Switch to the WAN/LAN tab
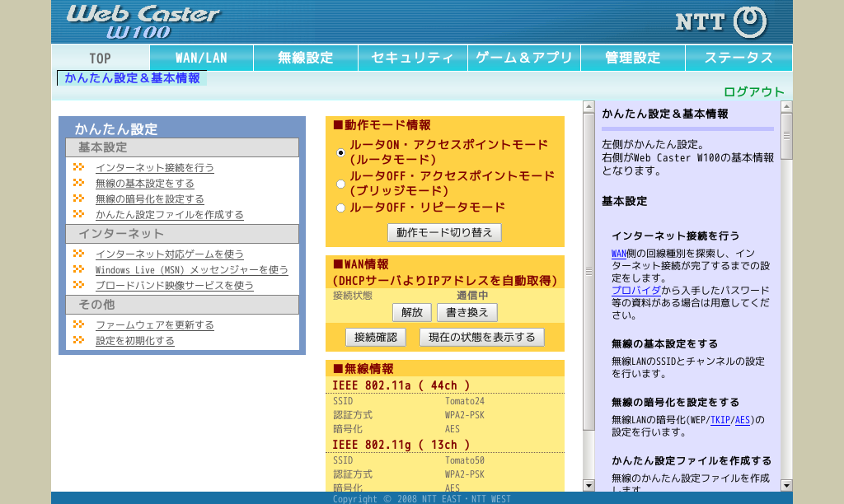Image resolution: width=844 pixels, height=504 pixels. 200,58
